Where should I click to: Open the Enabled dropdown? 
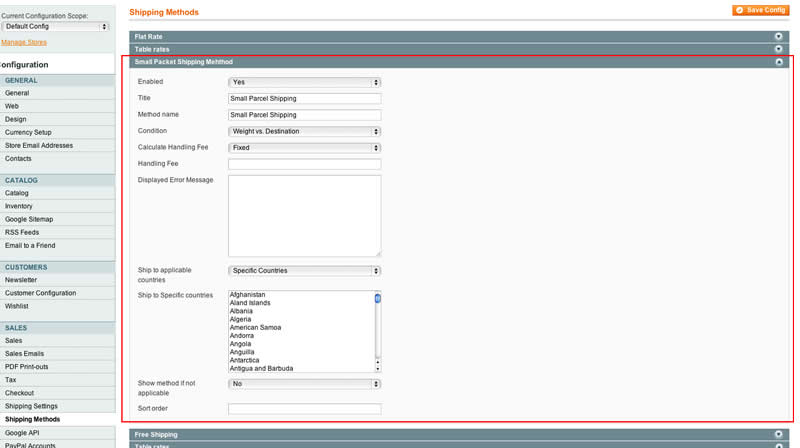coord(304,82)
